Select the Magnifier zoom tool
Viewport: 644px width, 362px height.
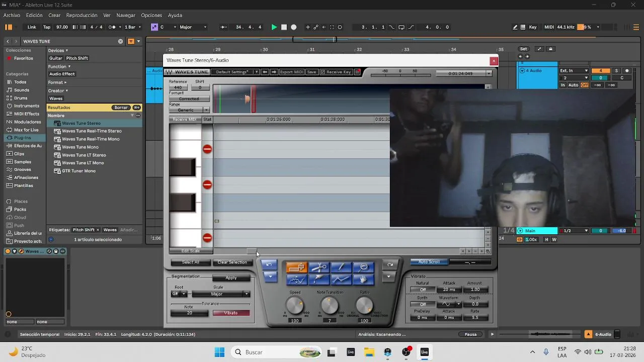(x=363, y=267)
